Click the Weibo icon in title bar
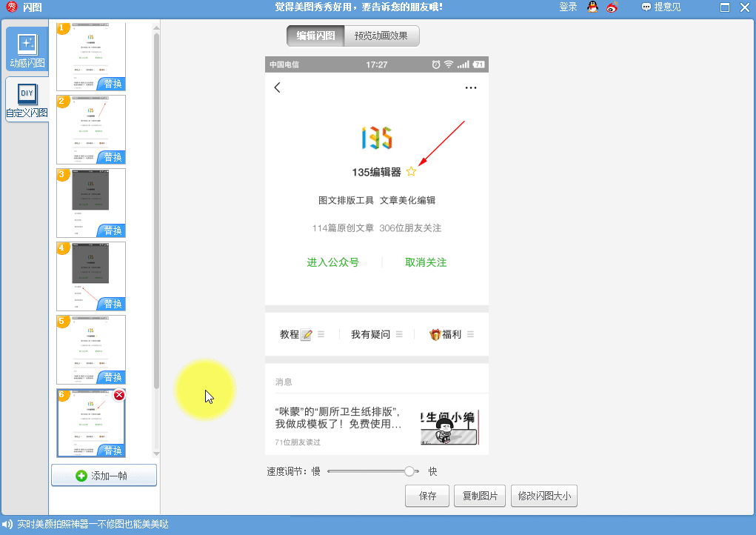The height and width of the screenshot is (535, 756). click(x=612, y=7)
